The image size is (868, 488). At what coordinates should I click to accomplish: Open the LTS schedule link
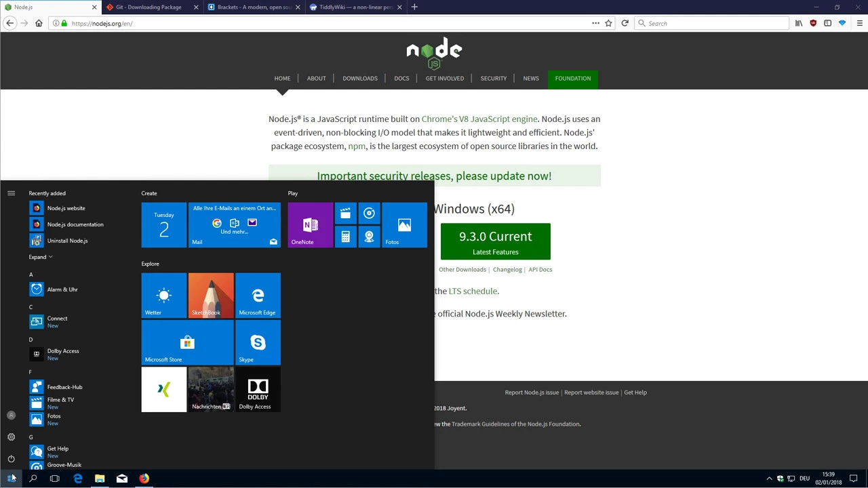[x=473, y=291]
